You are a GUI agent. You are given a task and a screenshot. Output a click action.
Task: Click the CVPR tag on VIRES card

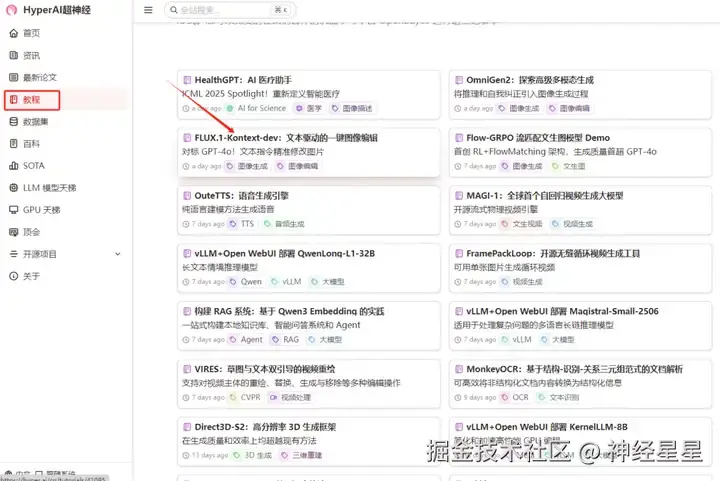pyautogui.click(x=245, y=397)
